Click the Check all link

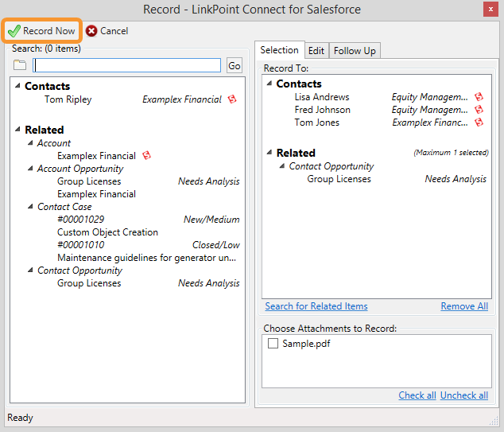tap(417, 395)
